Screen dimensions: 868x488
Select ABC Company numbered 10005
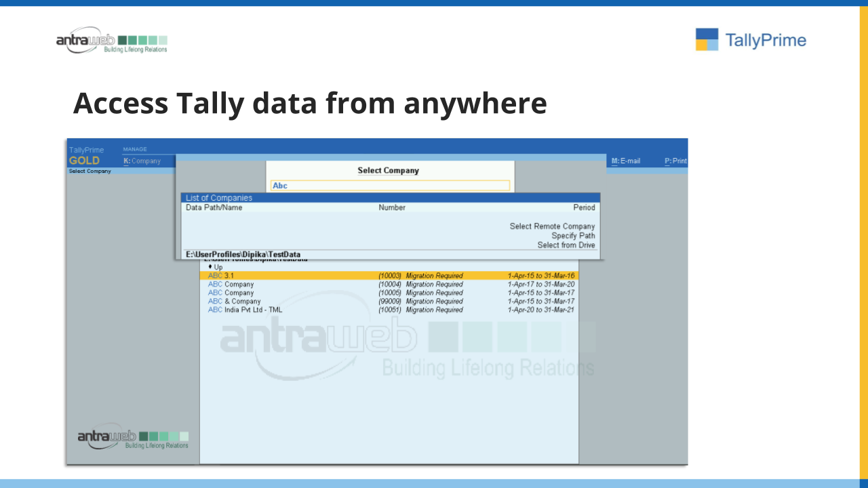click(x=389, y=293)
